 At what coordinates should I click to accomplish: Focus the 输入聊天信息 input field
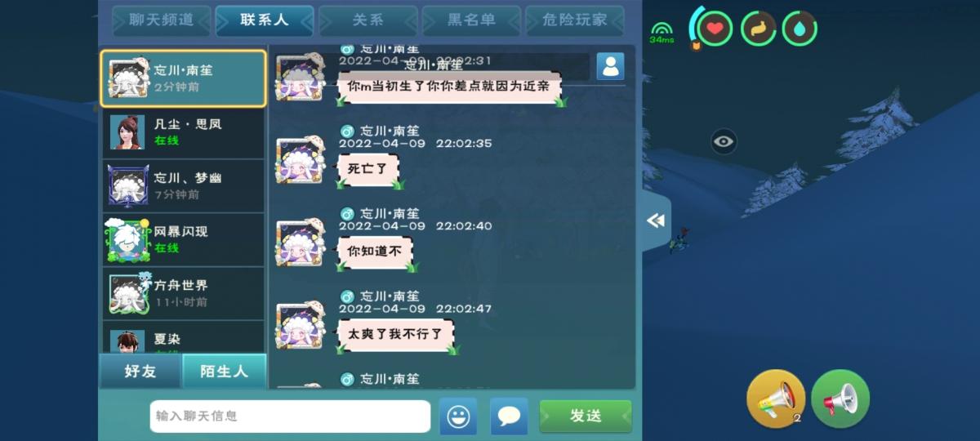[290, 416]
